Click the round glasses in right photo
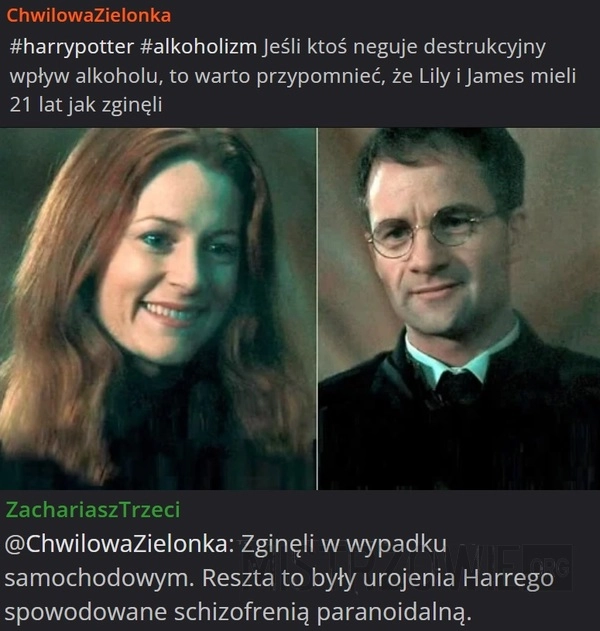 pos(431,233)
